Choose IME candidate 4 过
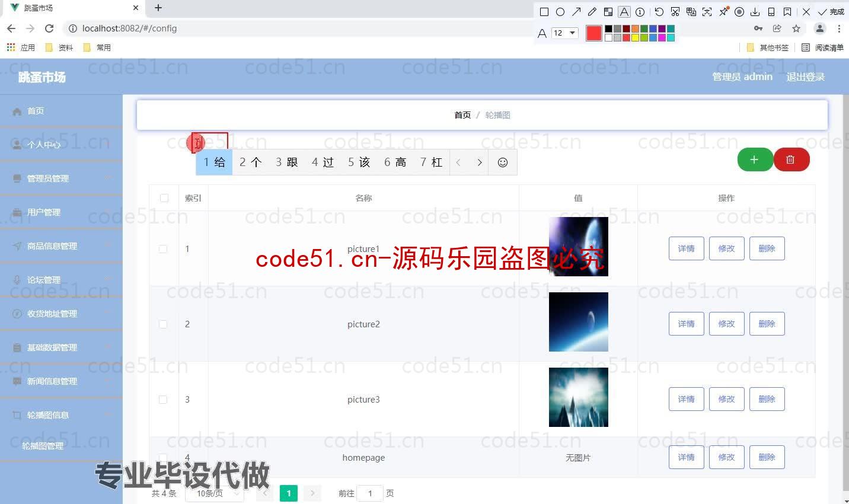 [323, 162]
